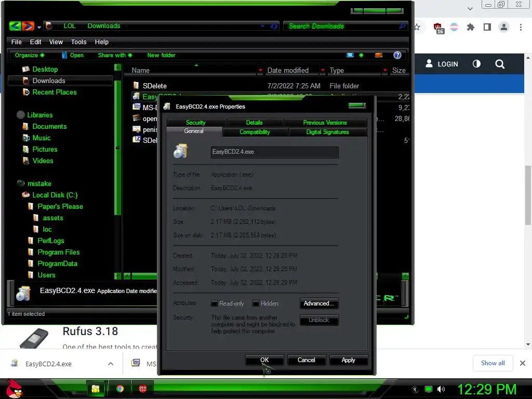This screenshot has height=399, width=532.
Task: Open the File menu
Action: (x=16, y=42)
